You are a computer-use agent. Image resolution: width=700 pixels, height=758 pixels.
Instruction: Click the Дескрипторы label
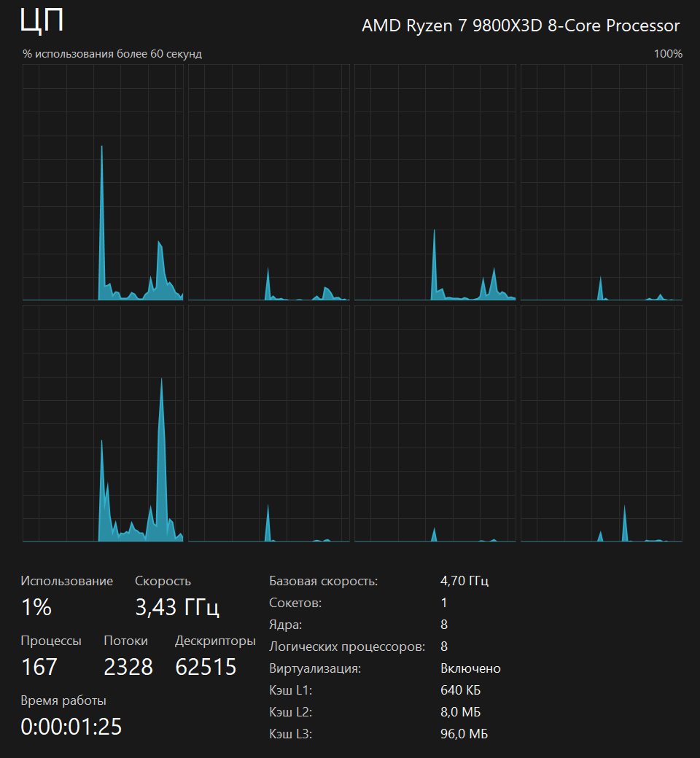click(x=215, y=641)
